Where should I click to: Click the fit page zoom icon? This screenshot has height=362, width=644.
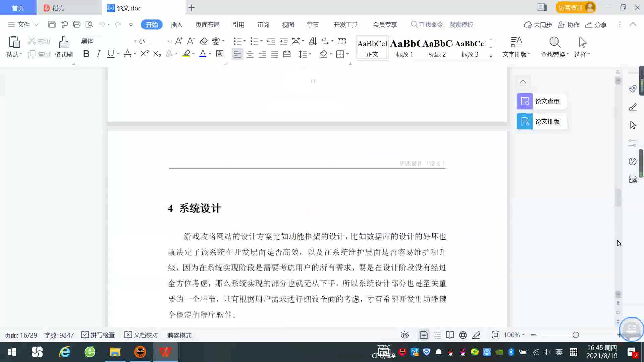click(x=495, y=335)
